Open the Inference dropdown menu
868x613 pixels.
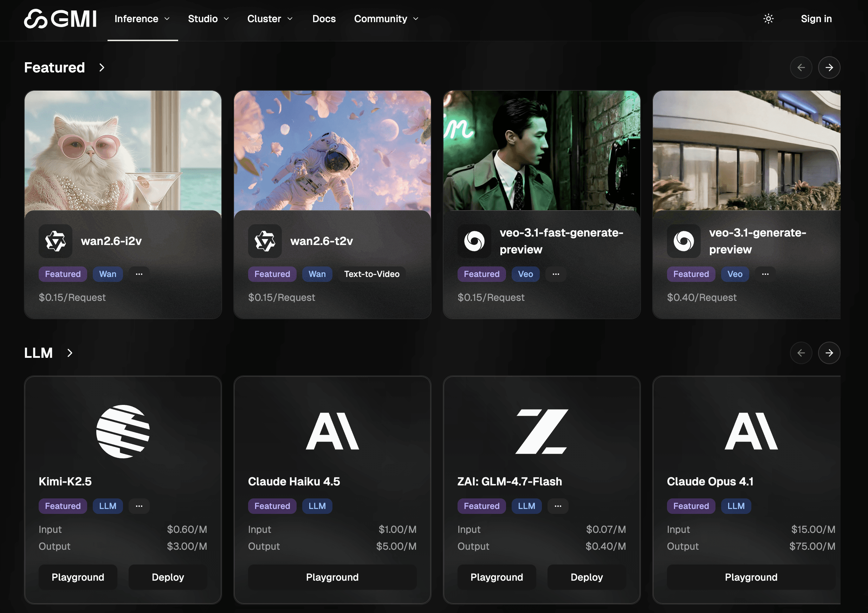(x=142, y=19)
